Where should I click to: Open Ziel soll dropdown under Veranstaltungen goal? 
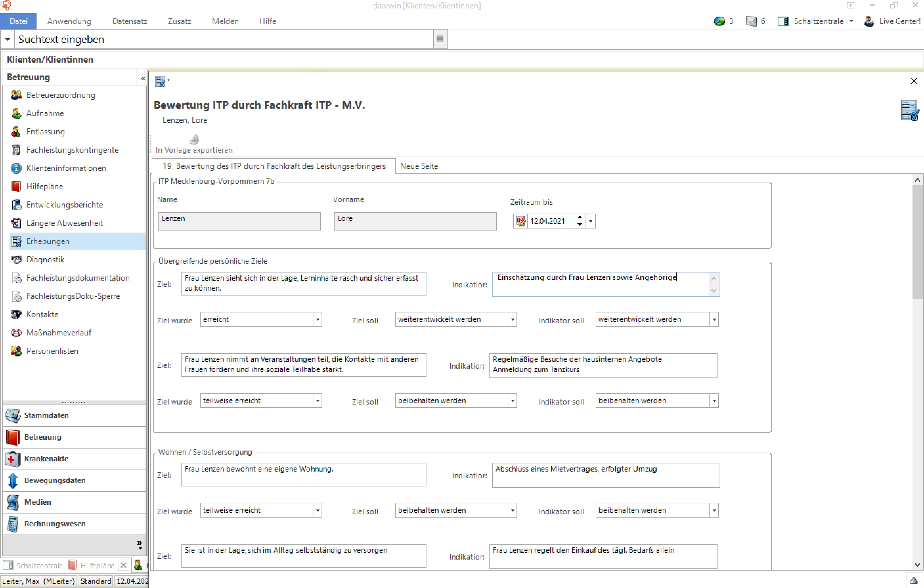tap(512, 401)
